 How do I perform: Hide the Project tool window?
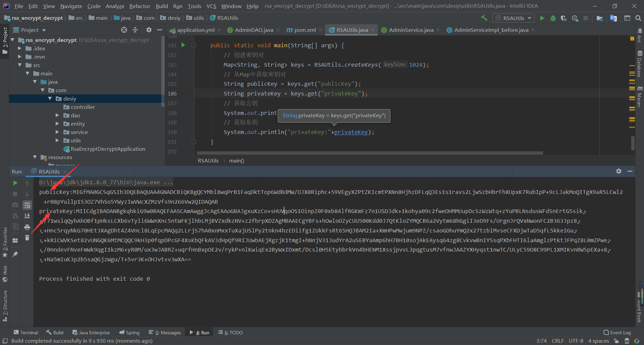coord(160,30)
